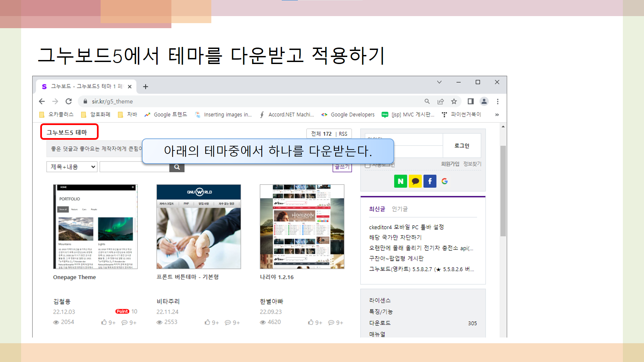This screenshot has width=644, height=362.
Task: Open the browser side panel icon
Action: (471, 101)
